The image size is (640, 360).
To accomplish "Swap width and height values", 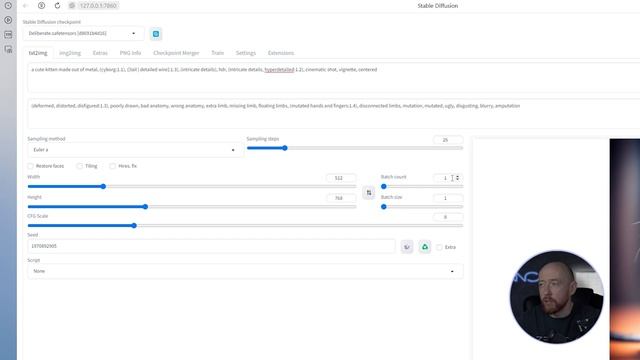I will tap(369, 193).
